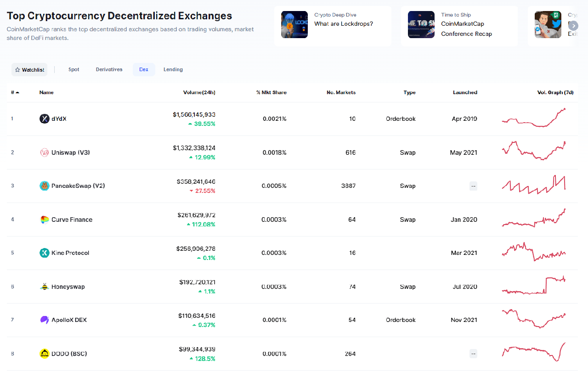Open the Watchlist star button
Viewport: 588px width, 372px height.
click(x=29, y=70)
